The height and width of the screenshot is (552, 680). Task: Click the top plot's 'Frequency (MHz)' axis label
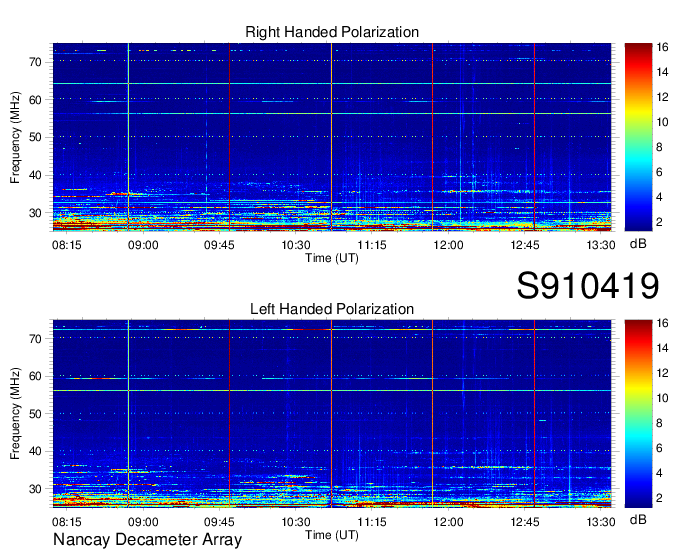point(15,137)
